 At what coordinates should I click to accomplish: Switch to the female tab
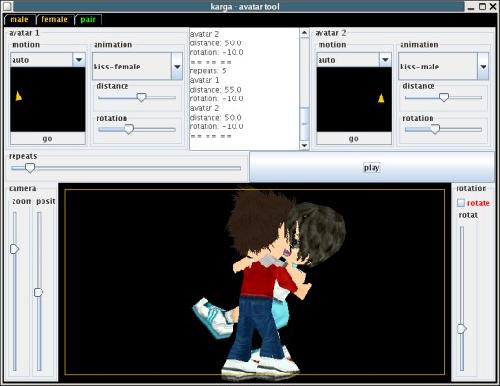[54, 20]
